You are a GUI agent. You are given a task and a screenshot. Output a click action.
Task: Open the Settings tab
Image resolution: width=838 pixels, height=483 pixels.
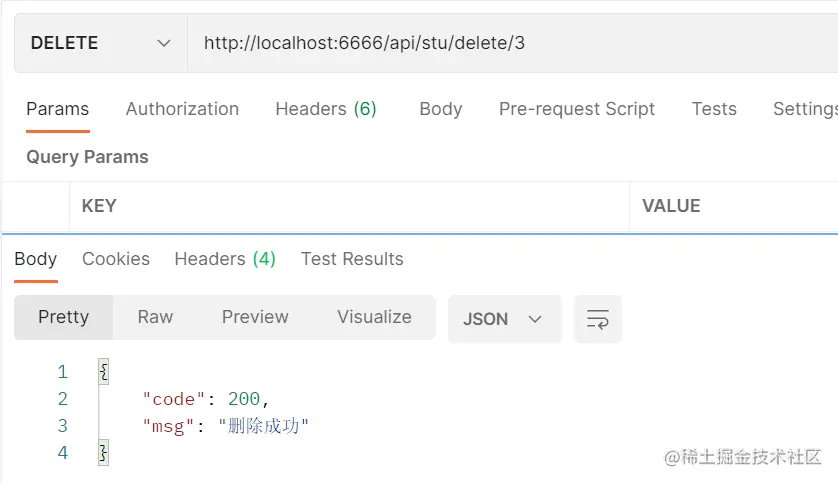tap(805, 109)
